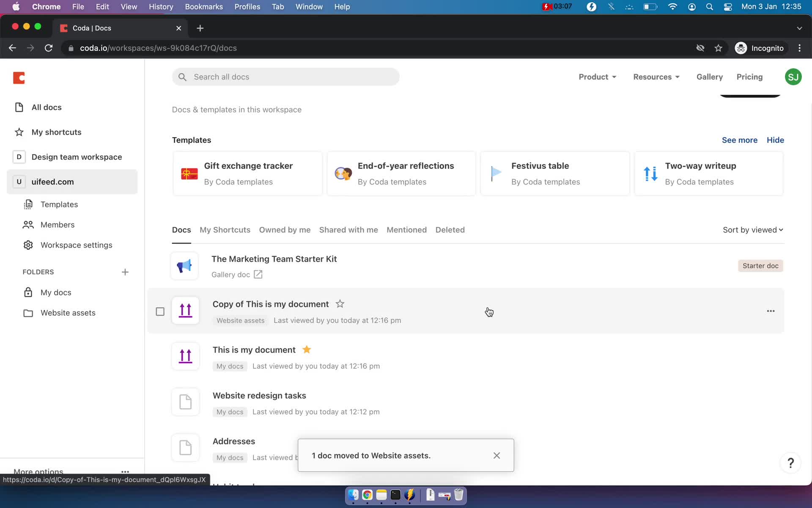Image resolution: width=812 pixels, height=508 pixels.
Task: Open the Gallery link
Action: point(710,77)
